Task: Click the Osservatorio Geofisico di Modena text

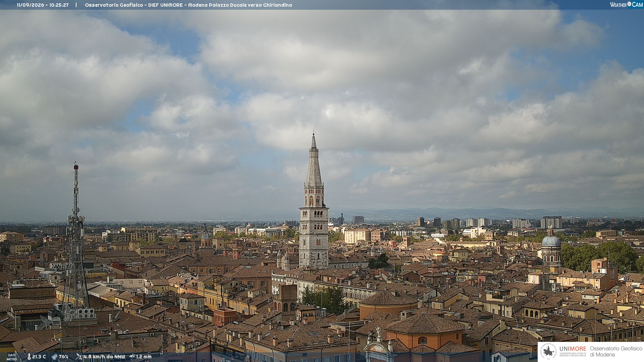Action: click(616, 352)
